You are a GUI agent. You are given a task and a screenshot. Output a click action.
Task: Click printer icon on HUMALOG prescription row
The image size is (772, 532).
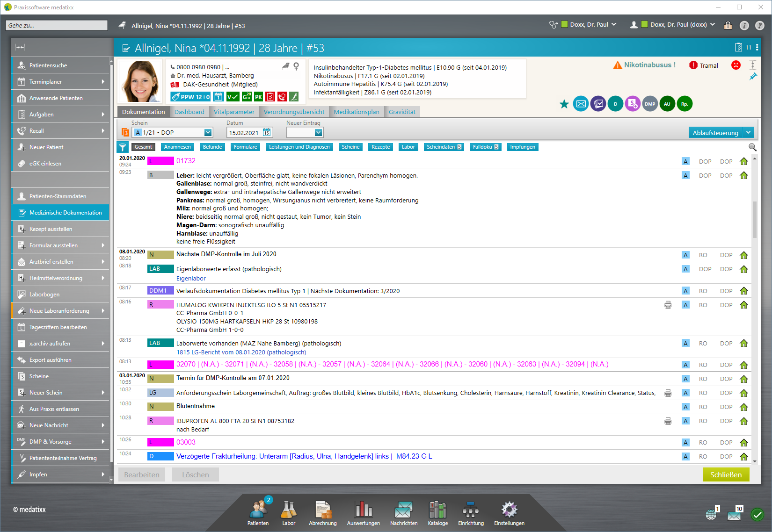pyautogui.click(x=668, y=305)
